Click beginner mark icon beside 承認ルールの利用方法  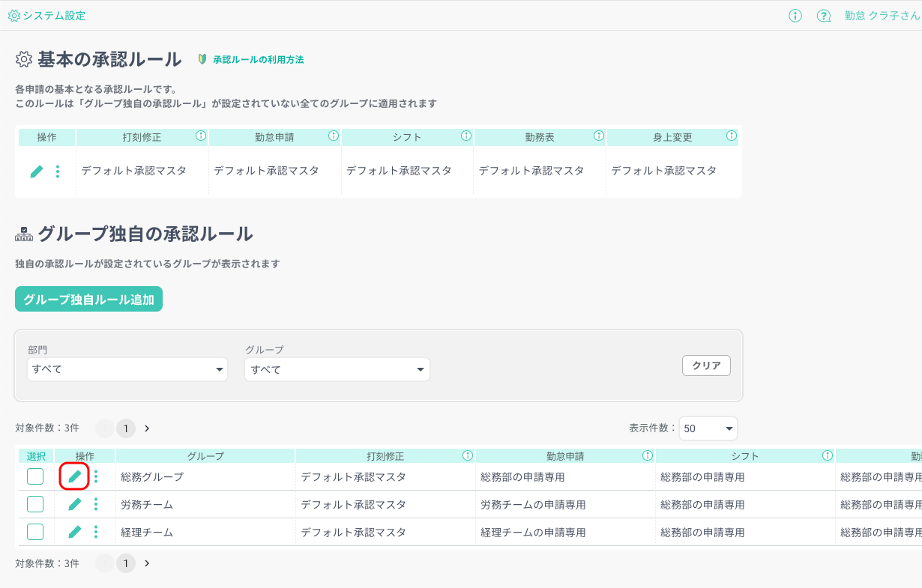202,59
